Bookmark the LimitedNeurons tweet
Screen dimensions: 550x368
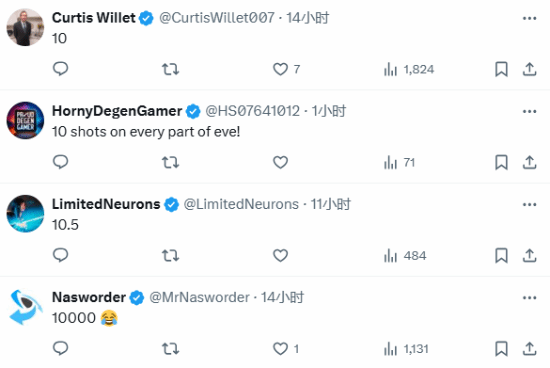(501, 255)
